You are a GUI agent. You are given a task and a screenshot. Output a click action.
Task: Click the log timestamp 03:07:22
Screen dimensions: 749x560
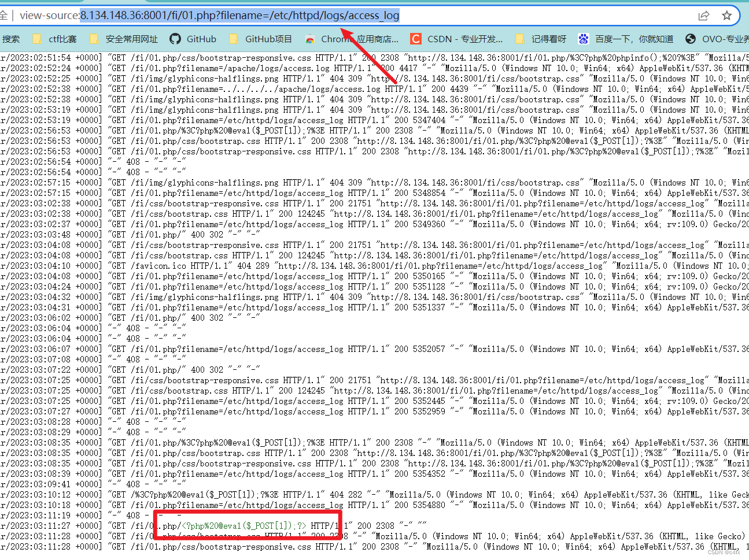pyautogui.click(x=52, y=370)
